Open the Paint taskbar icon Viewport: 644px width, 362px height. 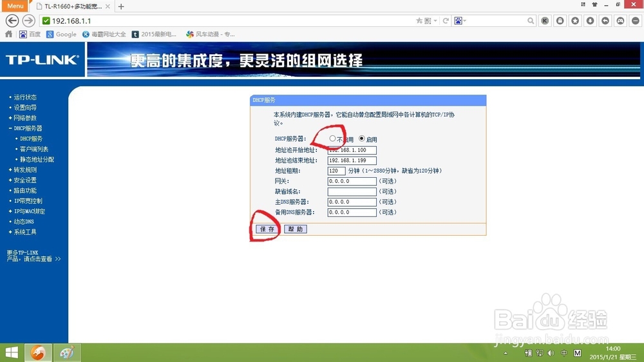(67, 352)
